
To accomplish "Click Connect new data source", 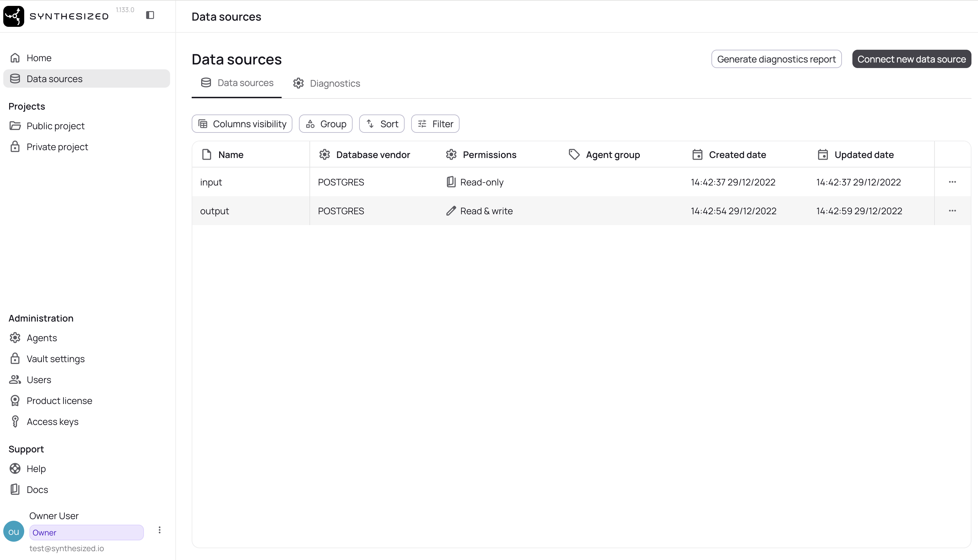I will pyautogui.click(x=912, y=59).
